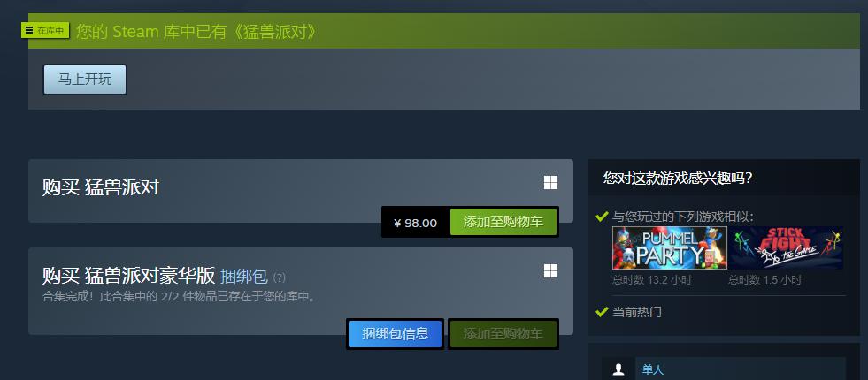The width and height of the screenshot is (868, 380).
Task: Click the ¥ 98.00 price label
Action: tap(415, 223)
